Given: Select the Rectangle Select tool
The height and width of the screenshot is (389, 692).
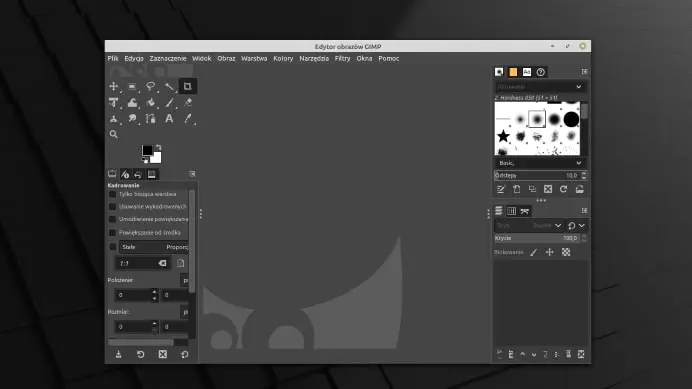Looking at the screenshot, I should click(132, 87).
